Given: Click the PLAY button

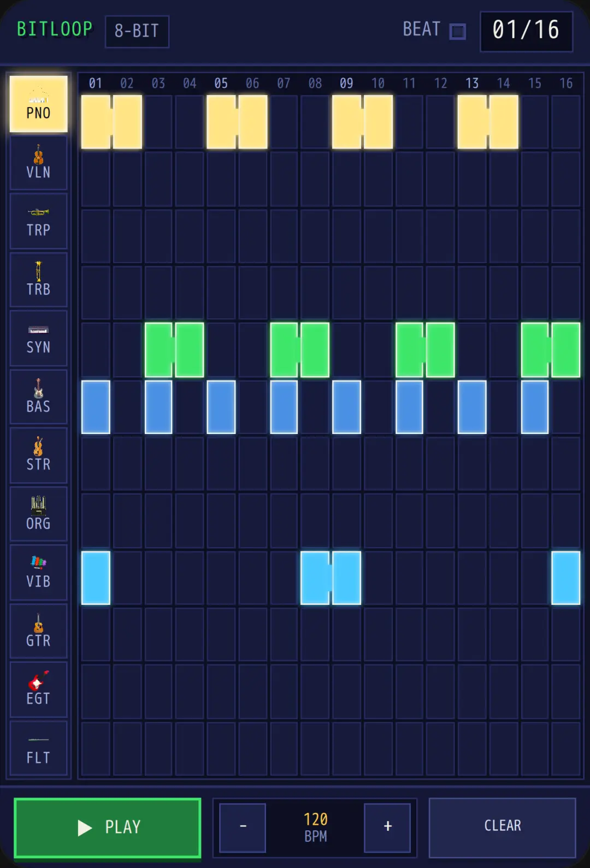Looking at the screenshot, I should [108, 828].
